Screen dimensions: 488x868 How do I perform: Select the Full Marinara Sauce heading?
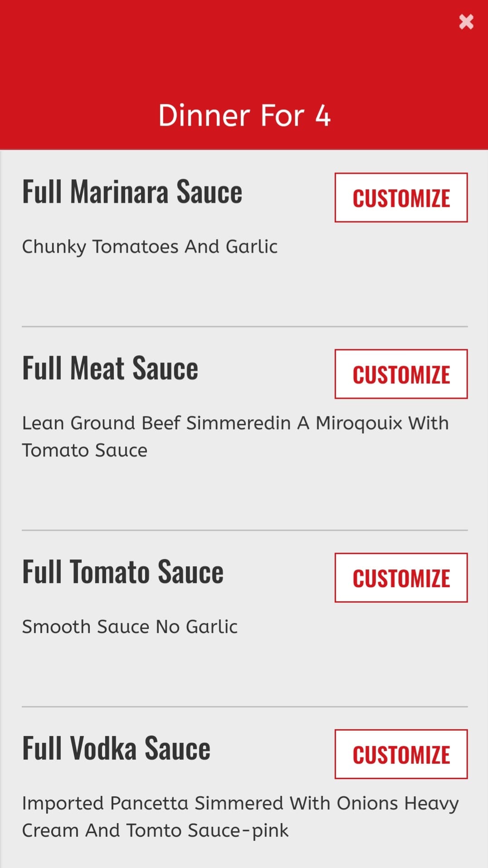[x=132, y=192]
